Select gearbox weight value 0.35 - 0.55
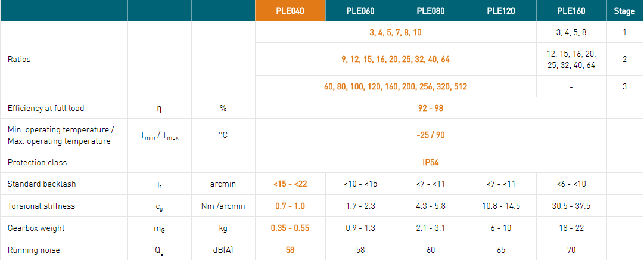 pos(290,228)
